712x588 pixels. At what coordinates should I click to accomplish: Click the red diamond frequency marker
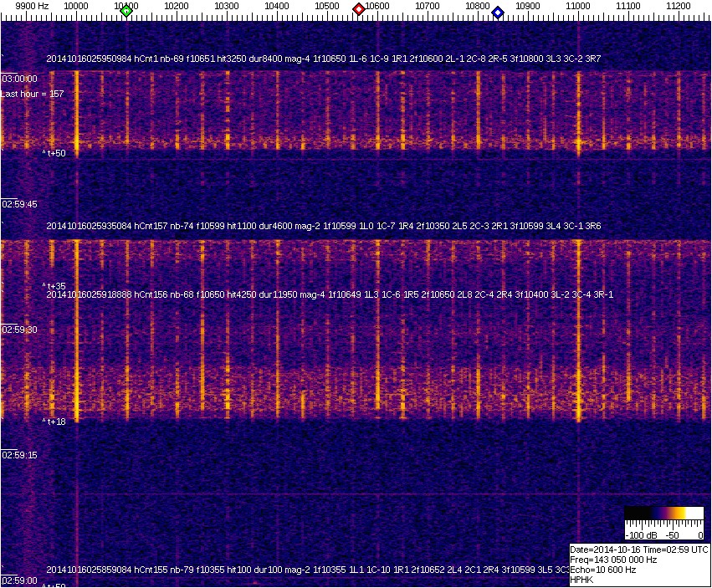[x=359, y=9]
